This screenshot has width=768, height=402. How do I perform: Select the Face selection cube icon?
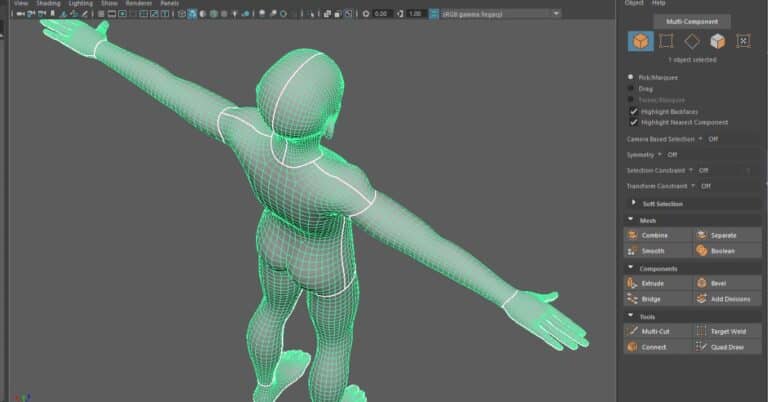tap(718, 41)
